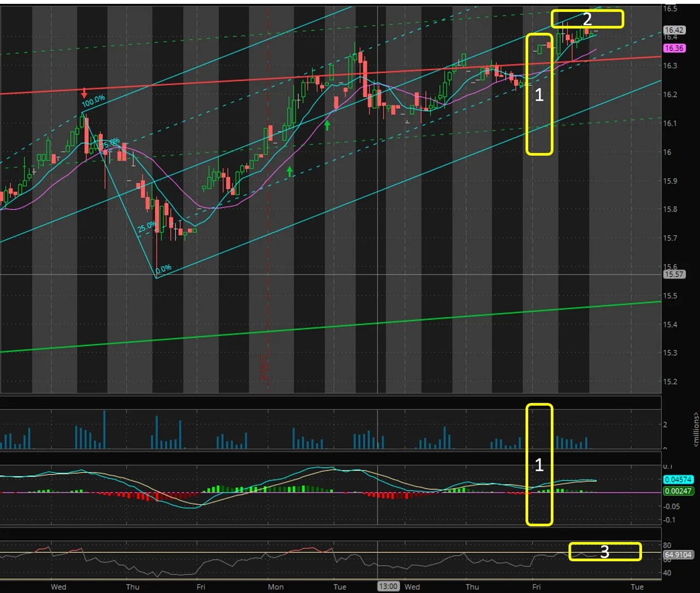Click the 15.7 price axis label
This screenshot has width=700, height=593.
(670, 238)
